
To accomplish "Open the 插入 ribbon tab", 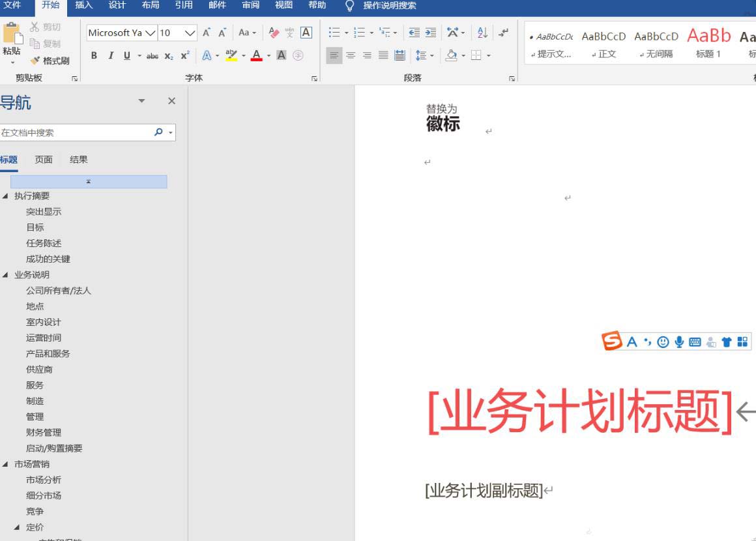I will tap(84, 5).
